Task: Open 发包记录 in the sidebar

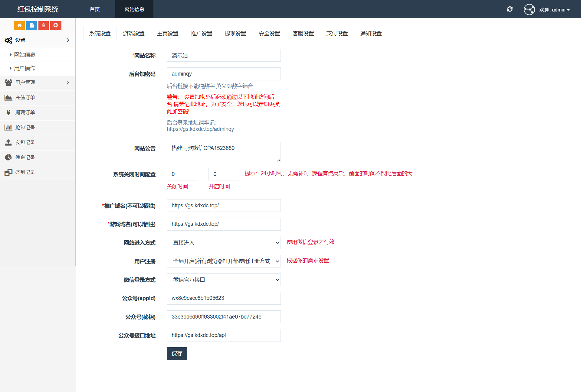Action: click(25, 142)
